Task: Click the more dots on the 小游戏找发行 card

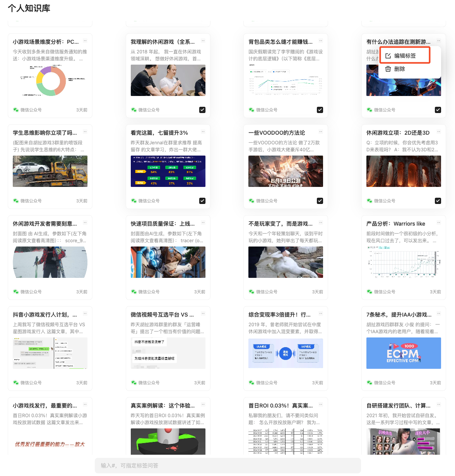Action: [x=85, y=404]
